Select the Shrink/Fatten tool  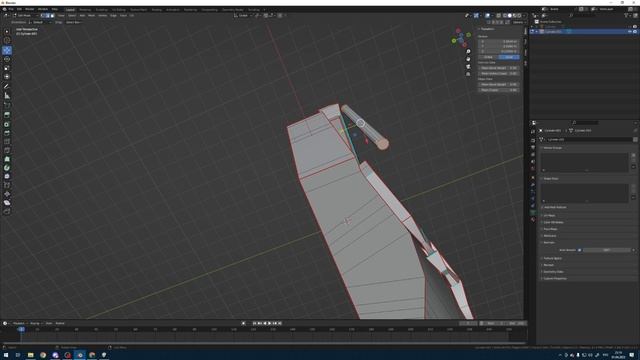[x=7, y=194]
